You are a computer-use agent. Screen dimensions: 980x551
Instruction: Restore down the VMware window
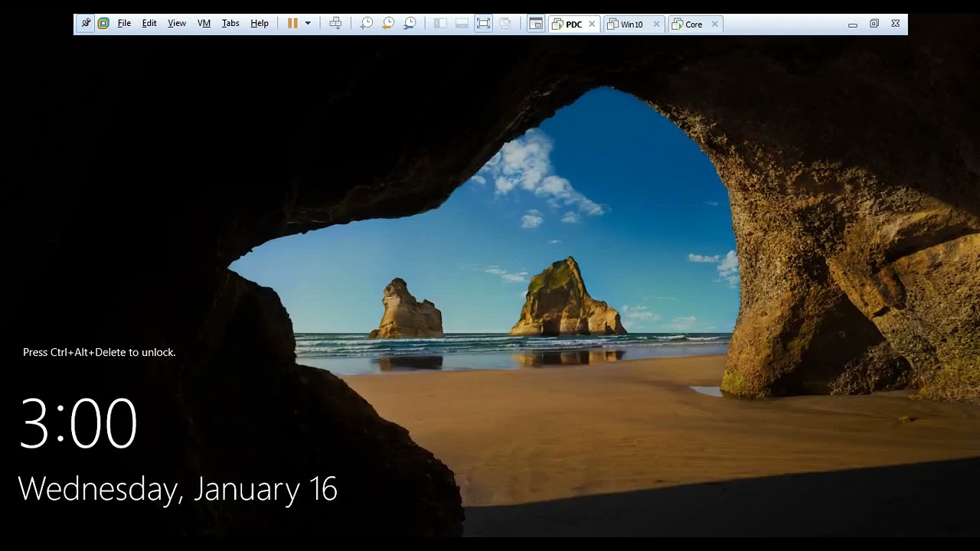coord(874,24)
